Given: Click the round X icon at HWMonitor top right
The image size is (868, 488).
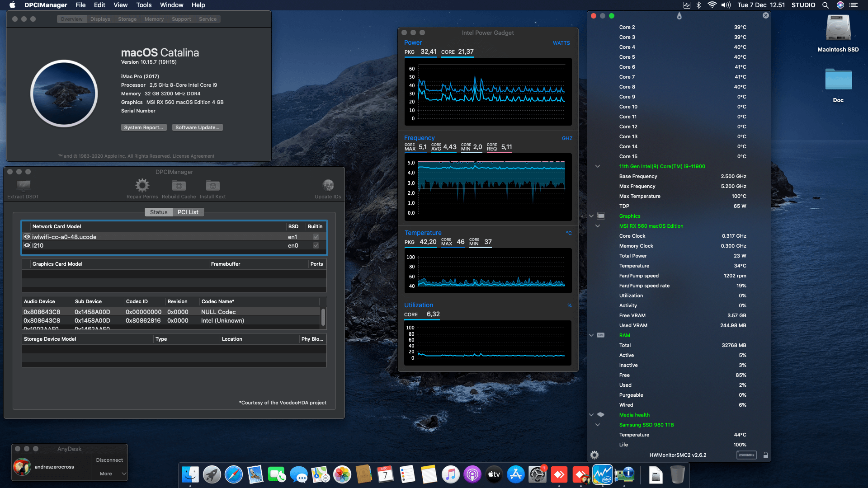Looking at the screenshot, I should coord(765,15).
